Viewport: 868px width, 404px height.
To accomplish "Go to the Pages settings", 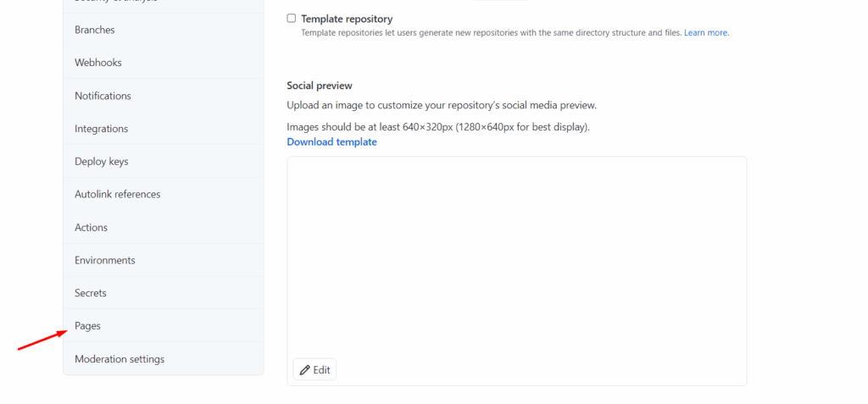I will pyautogui.click(x=164, y=326).
